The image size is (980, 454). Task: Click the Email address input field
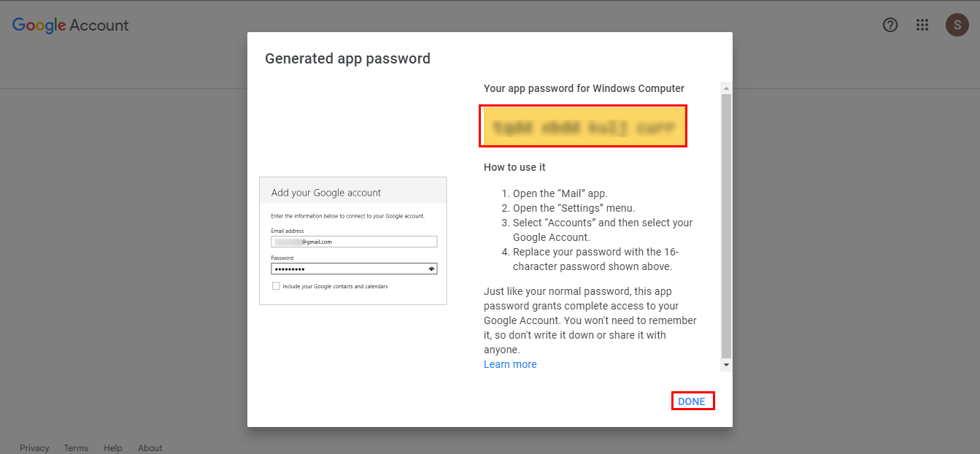click(x=354, y=241)
